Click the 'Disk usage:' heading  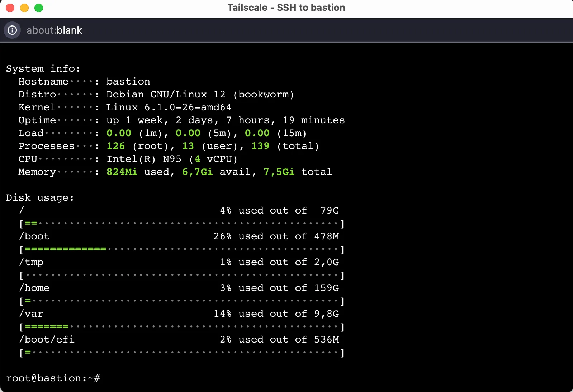click(40, 197)
